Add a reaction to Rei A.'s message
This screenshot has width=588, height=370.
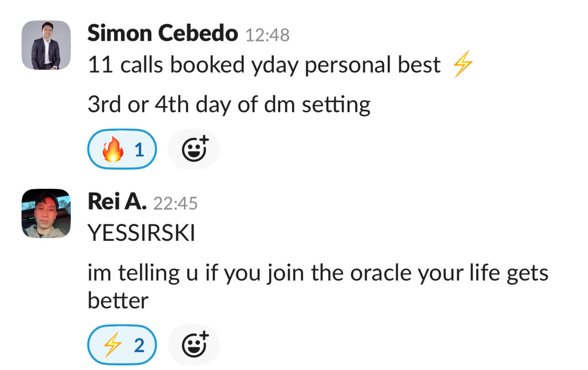pos(194,345)
